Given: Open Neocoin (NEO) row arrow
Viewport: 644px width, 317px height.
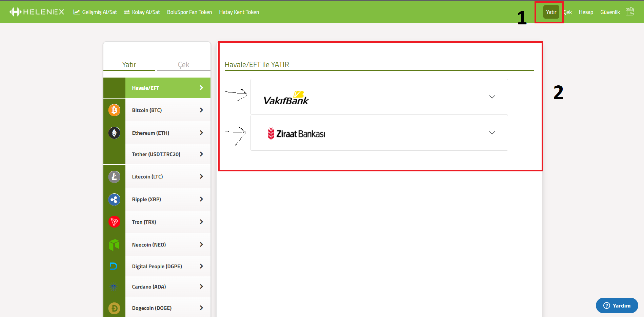Looking at the screenshot, I should (201, 245).
